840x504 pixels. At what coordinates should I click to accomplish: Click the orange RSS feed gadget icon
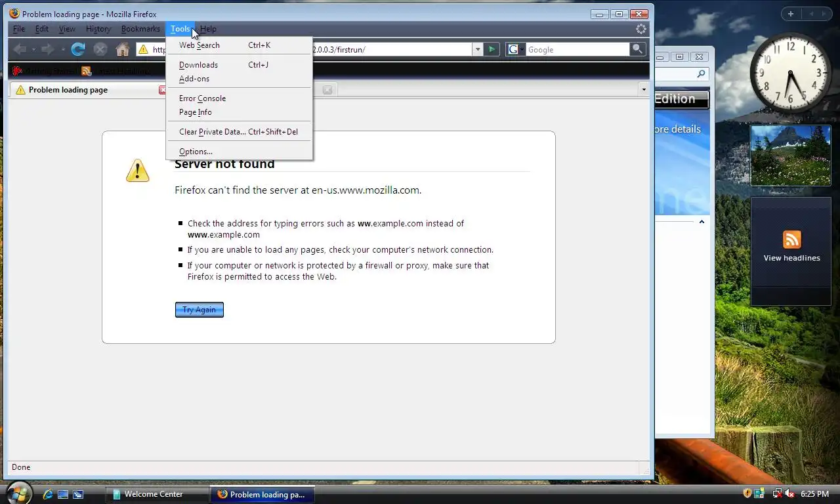point(792,239)
